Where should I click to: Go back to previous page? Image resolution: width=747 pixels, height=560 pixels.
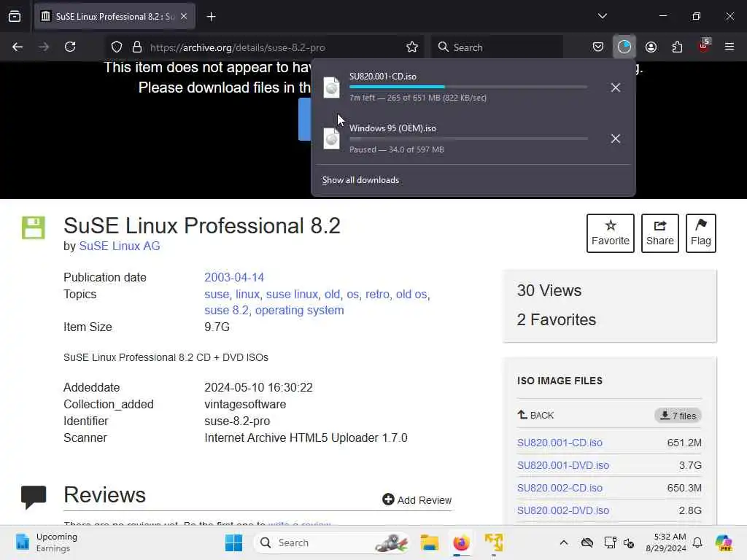18,47
